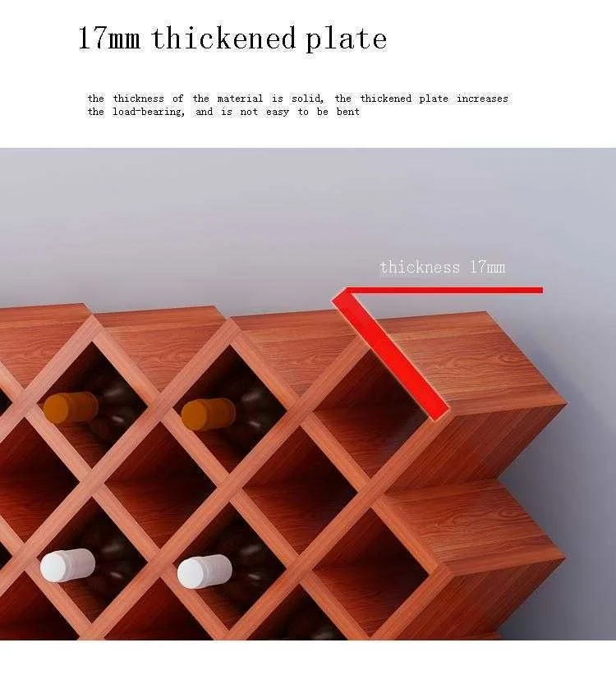Click the material thickness description paragraph
This screenshot has height=684, width=616.
coord(297,105)
